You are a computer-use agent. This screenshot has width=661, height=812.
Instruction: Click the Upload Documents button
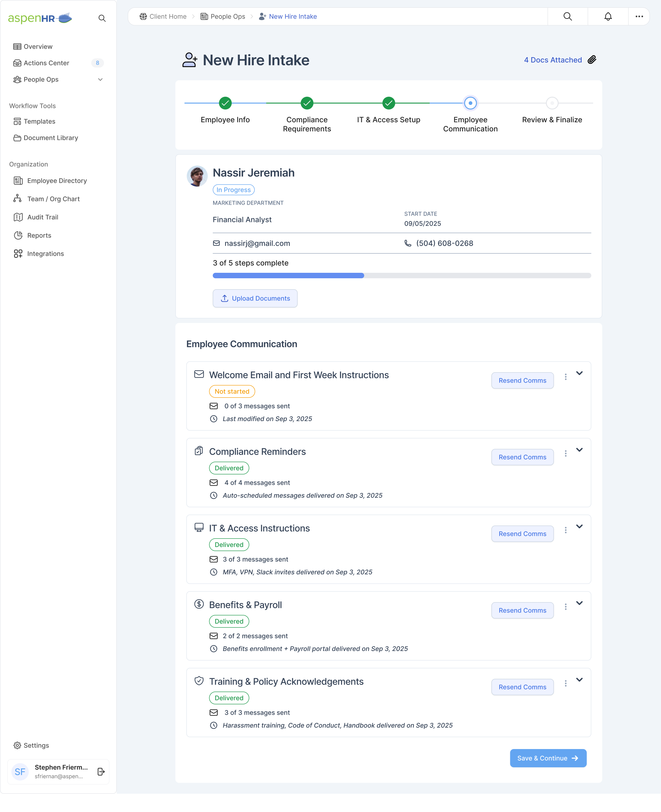click(255, 298)
